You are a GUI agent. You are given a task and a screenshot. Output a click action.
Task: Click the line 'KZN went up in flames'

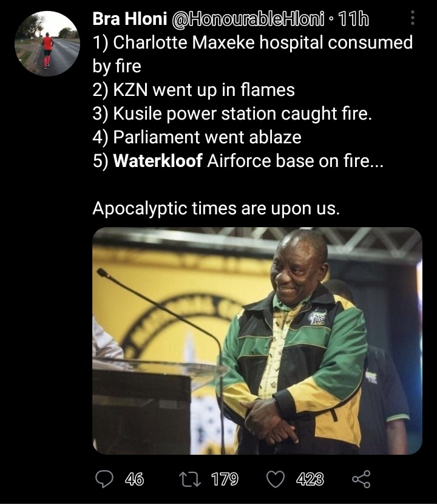(194, 90)
